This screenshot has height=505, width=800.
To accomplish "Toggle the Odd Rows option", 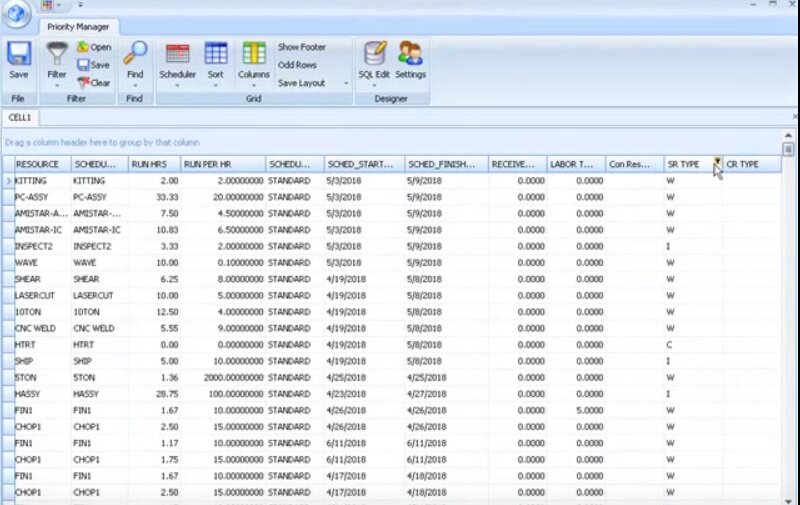I will click(x=295, y=65).
